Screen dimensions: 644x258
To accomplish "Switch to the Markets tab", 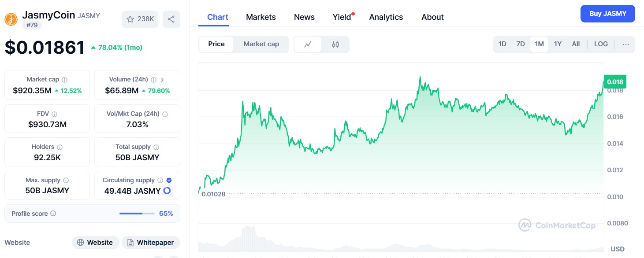I will coord(261,17).
